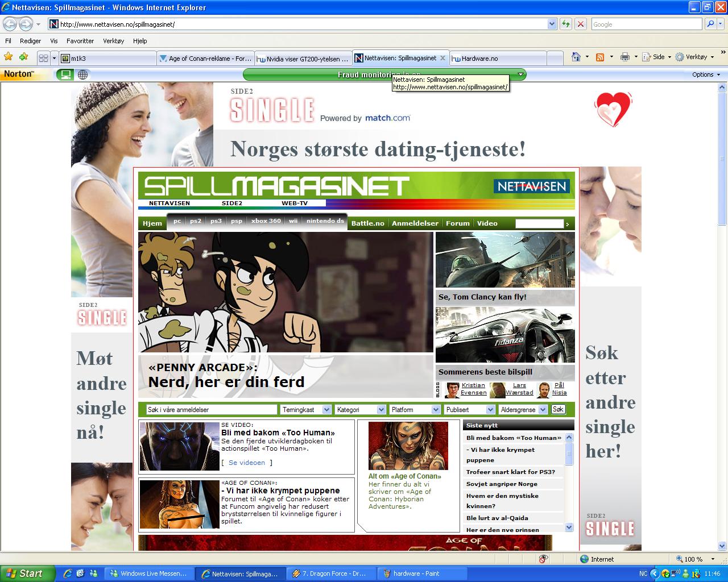The width and height of the screenshot is (728, 582).
Task: Open the Norton Options dropdown
Action: (x=706, y=74)
